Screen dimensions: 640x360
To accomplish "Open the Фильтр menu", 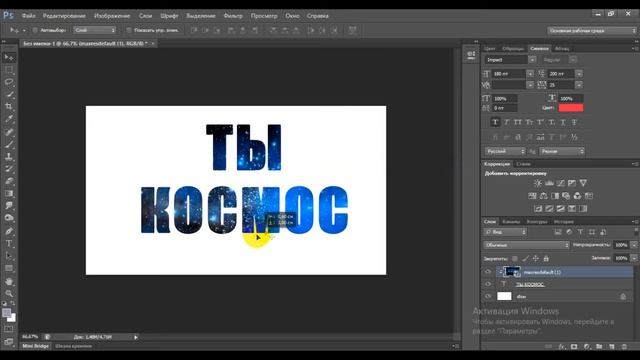I will (233, 16).
